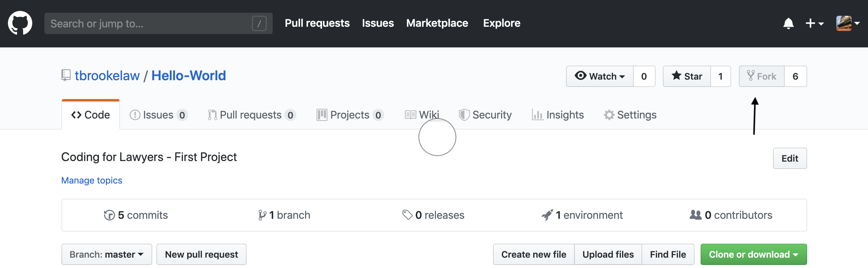Viewport: 868px width, 268px height.
Task: Click the commits clock icon
Action: tap(109, 215)
